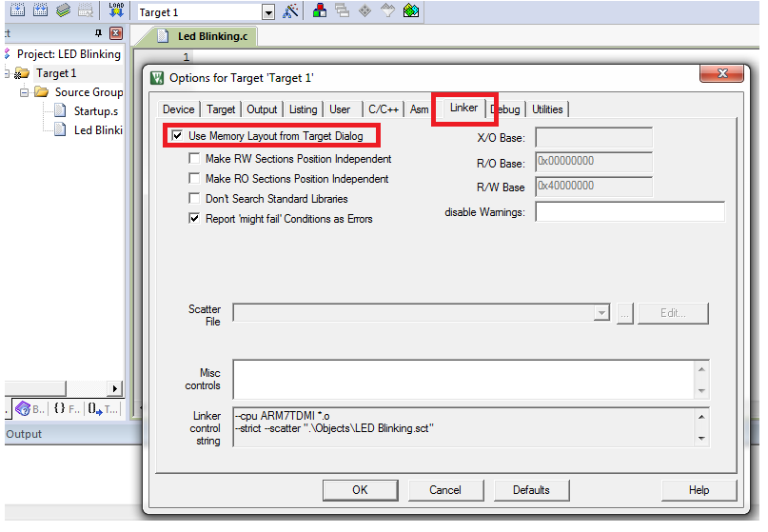Image resolution: width=768 pixels, height=532 pixels.
Task: Click the Download (LOAD) toolbar icon
Action: click(x=116, y=10)
